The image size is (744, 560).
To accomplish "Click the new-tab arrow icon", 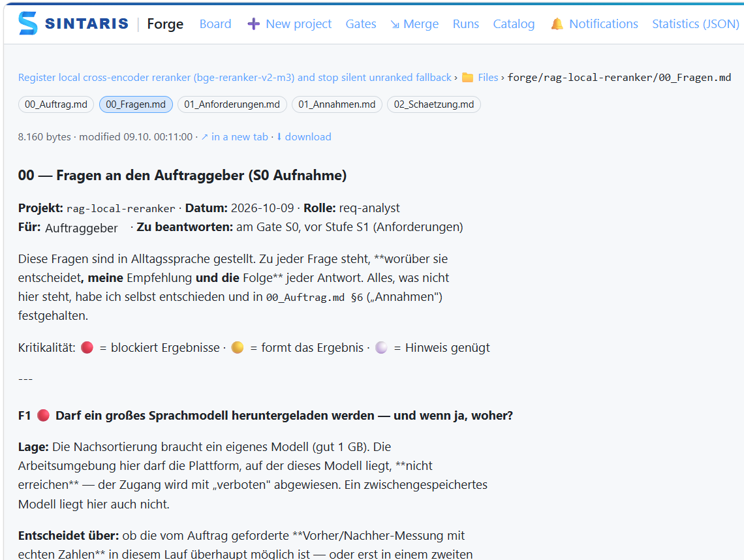I will tap(204, 137).
